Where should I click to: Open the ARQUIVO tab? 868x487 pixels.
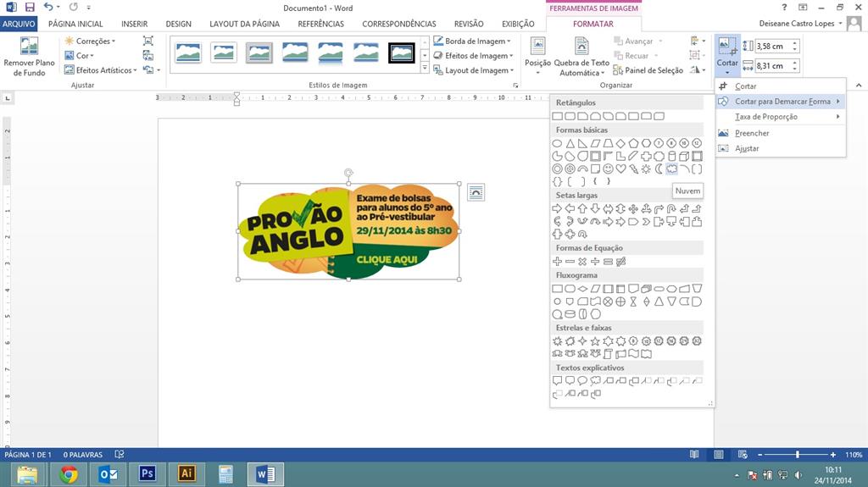(19, 24)
